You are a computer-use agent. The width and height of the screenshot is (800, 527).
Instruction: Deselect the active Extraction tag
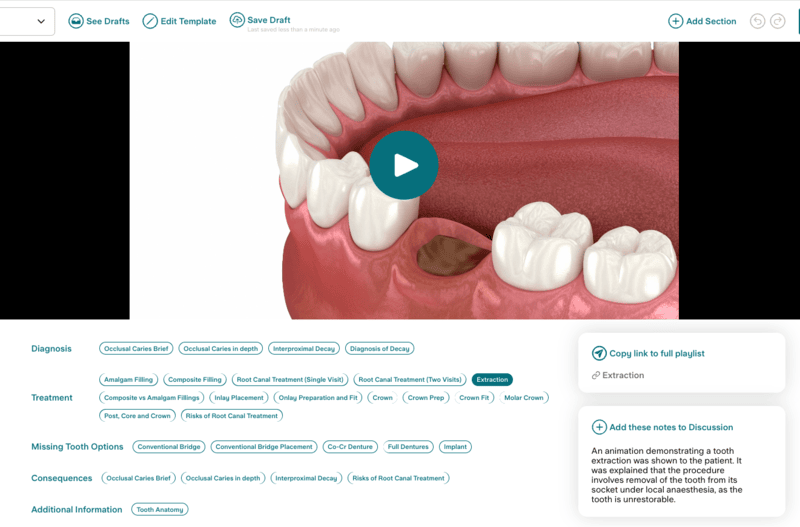(x=492, y=380)
